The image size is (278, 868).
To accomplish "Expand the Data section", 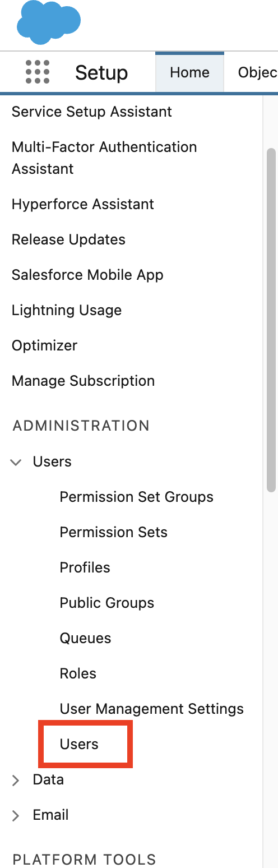I will [x=16, y=780].
